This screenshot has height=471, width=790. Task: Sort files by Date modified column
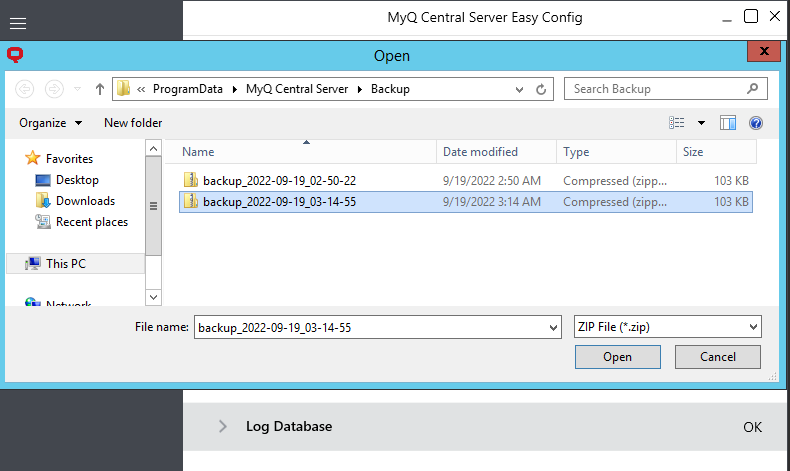481,152
